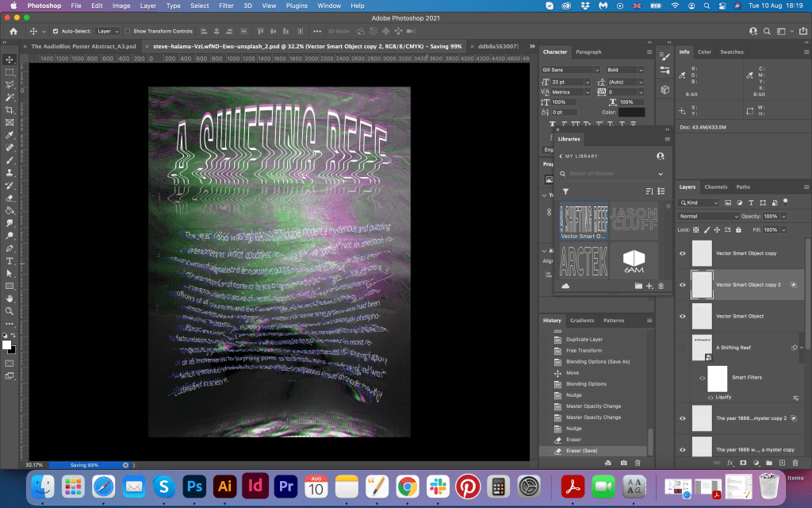The width and height of the screenshot is (812, 508).
Task: Open the Normal blend mode dropdown
Action: [x=708, y=216]
